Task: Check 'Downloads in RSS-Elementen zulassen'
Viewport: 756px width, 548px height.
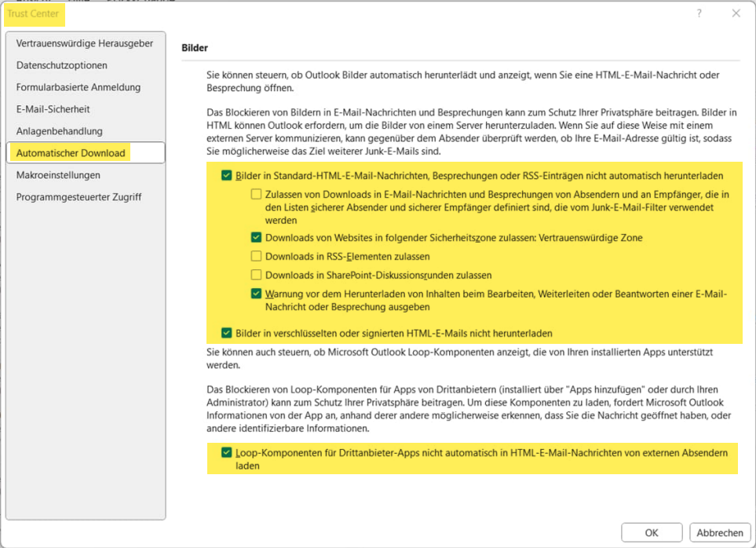Action: 256,256
